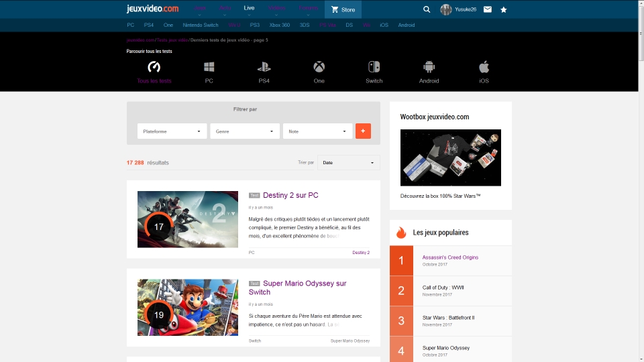
Task: Click the Super Mario Odyssey tag under test
Action: click(x=350, y=341)
